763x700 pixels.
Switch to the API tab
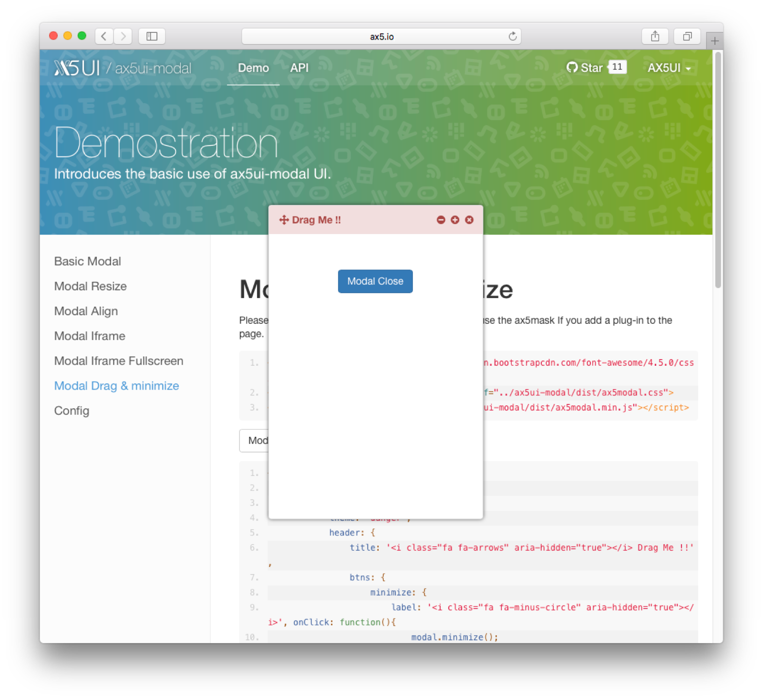pyautogui.click(x=299, y=68)
